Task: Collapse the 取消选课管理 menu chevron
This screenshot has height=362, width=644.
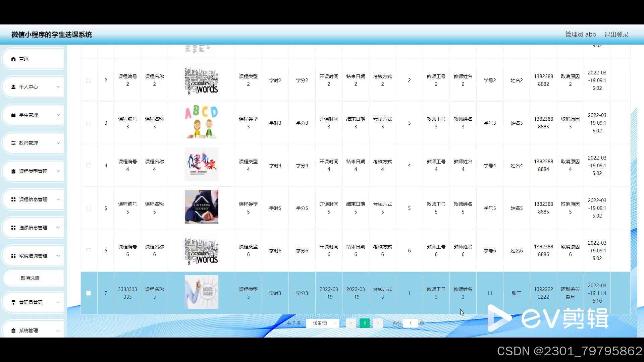Action: [x=58, y=256]
